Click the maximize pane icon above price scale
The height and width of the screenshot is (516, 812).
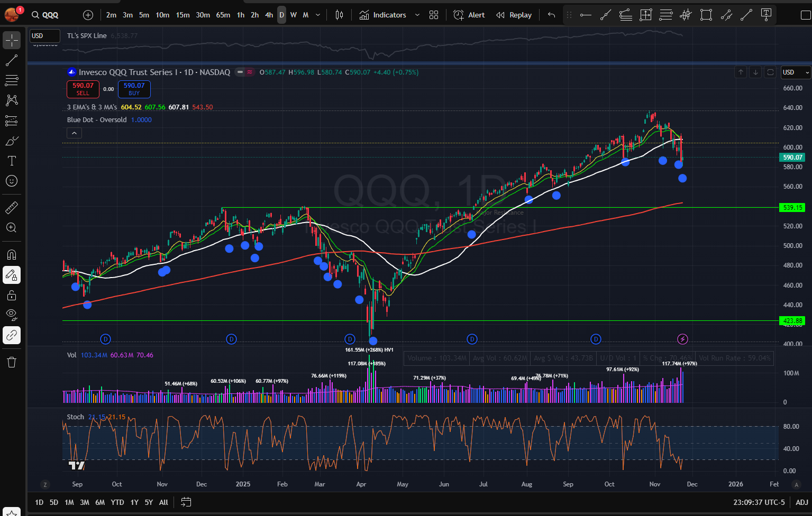(770, 72)
